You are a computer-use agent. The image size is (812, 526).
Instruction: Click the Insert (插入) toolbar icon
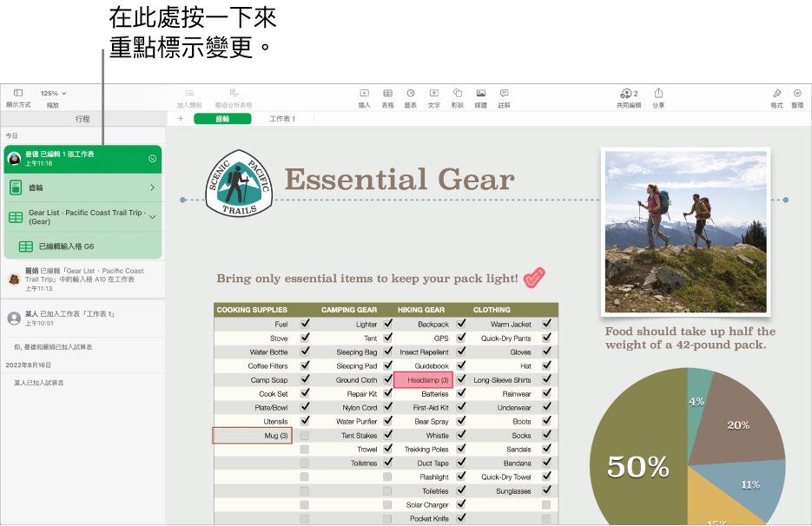365,93
